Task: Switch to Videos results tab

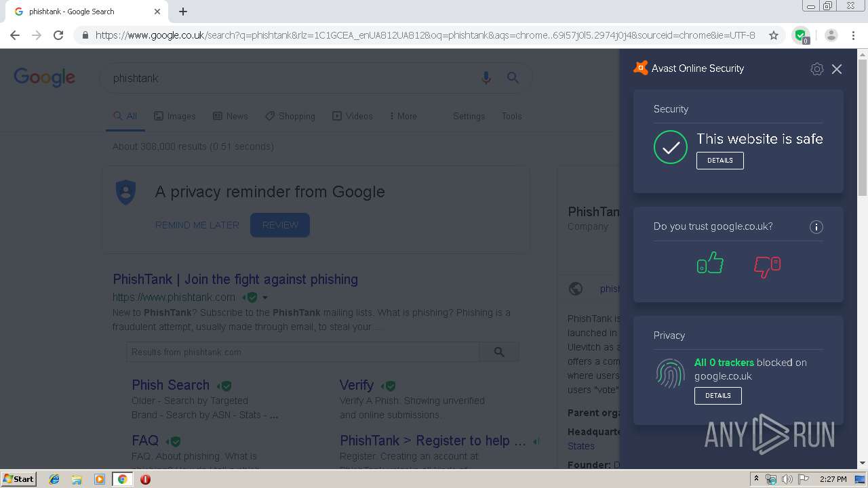Action: (353, 116)
